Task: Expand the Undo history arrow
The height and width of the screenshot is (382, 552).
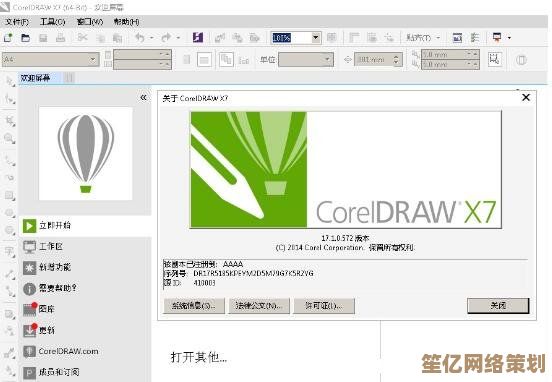Action: (x=152, y=38)
